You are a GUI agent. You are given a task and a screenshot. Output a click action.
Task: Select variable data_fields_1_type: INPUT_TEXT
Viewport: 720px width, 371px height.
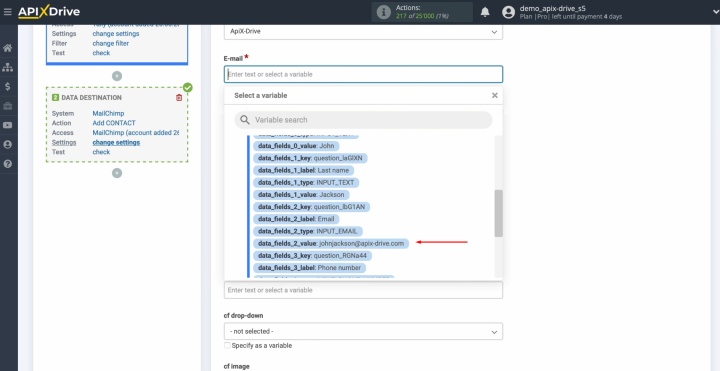click(x=306, y=182)
